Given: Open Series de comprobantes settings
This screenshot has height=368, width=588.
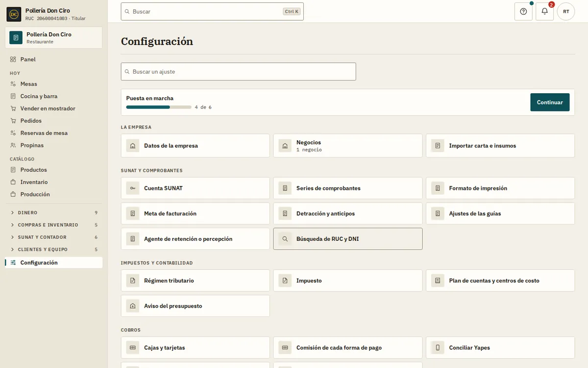Looking at the screenshot, I should (x=348, y=188).
